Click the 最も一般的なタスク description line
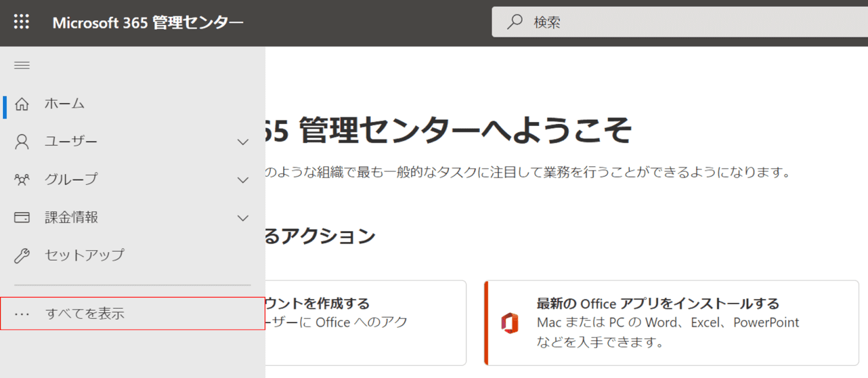 [x=528, y=173]
